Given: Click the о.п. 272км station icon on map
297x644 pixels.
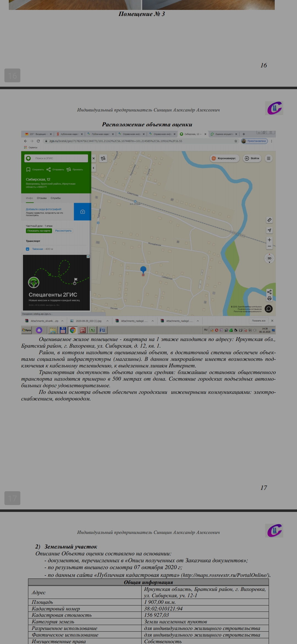Looking at the screenshot, I should [135, 201].
